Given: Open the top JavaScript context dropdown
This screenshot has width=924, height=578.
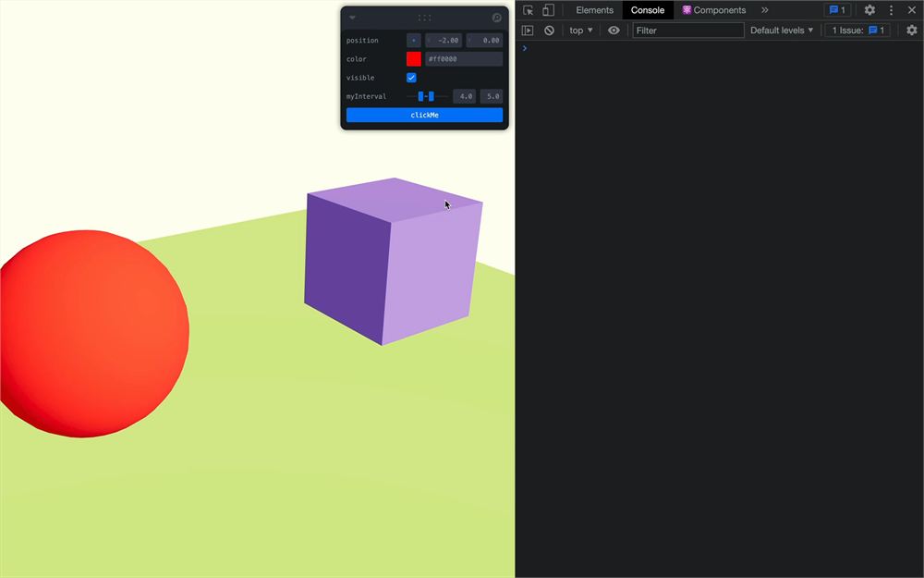Looking at the screenshot, I should (581, 31).
